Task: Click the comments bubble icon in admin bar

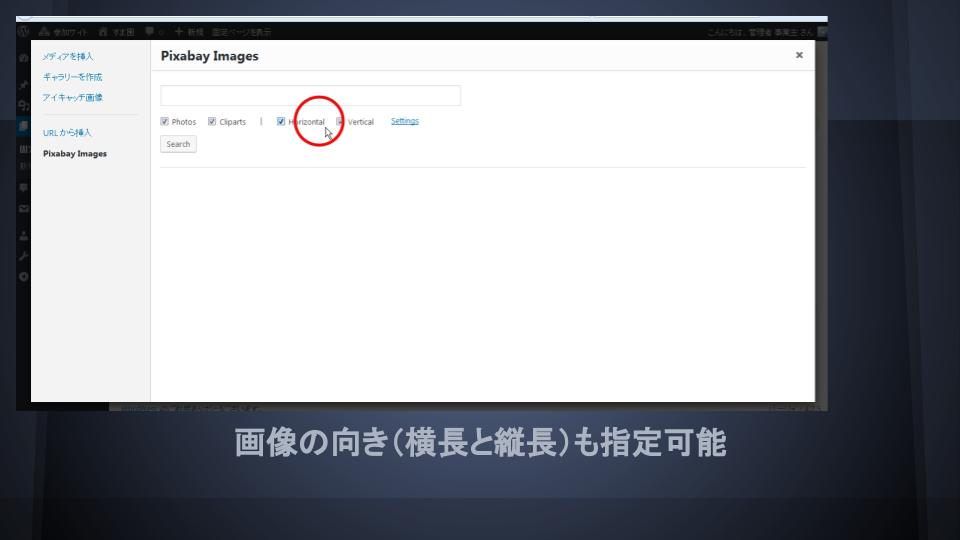Action: [149, 32]
